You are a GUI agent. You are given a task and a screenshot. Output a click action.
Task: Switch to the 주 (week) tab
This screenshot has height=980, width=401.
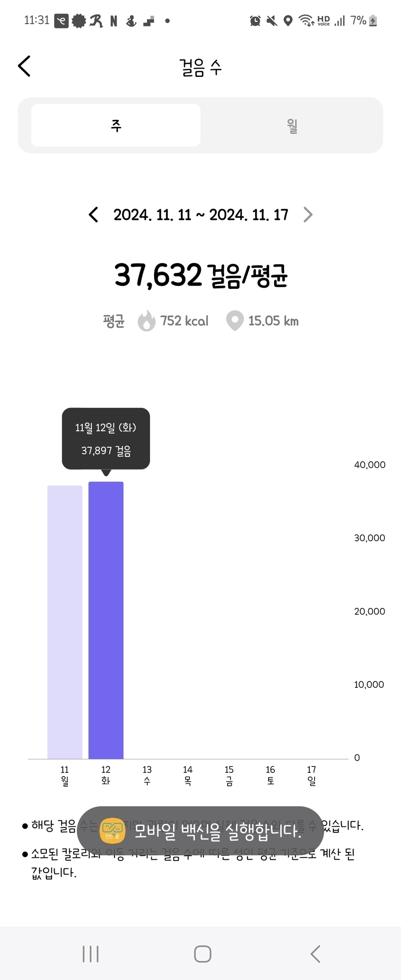pos(116,126)
